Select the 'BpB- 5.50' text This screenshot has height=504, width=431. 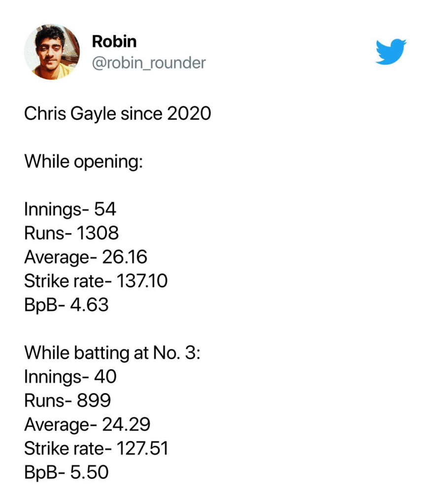pos(66,473)
